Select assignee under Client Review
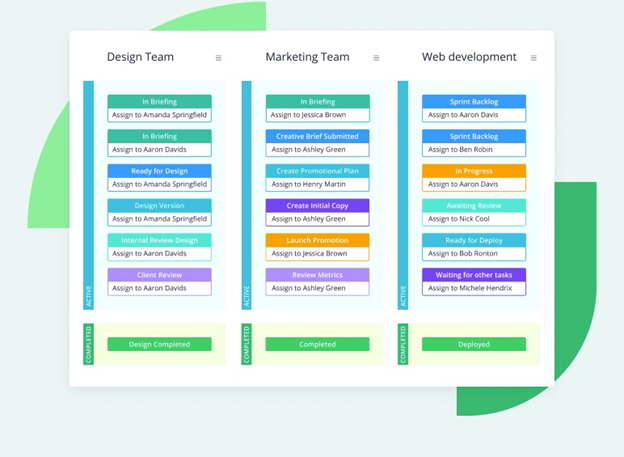Viewport: 624px width, 457px height. 160,288
